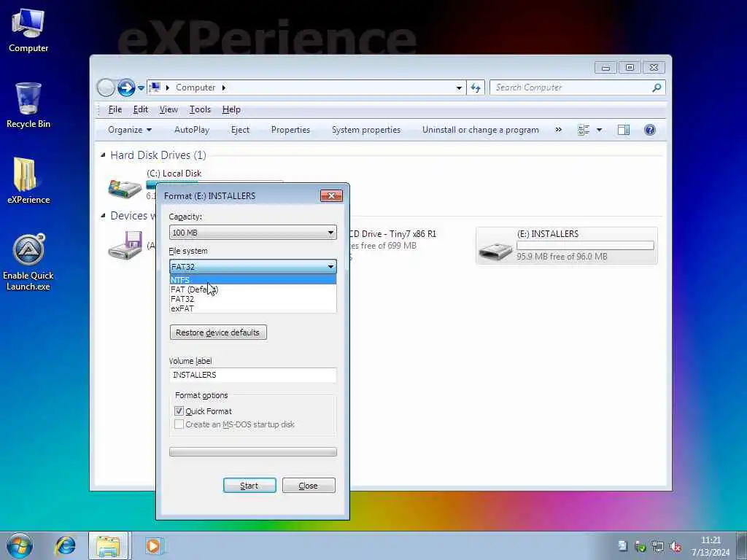This screenshot has height=560, width=747.
Task: Click the Volume label text field
Action: point(253,375)
